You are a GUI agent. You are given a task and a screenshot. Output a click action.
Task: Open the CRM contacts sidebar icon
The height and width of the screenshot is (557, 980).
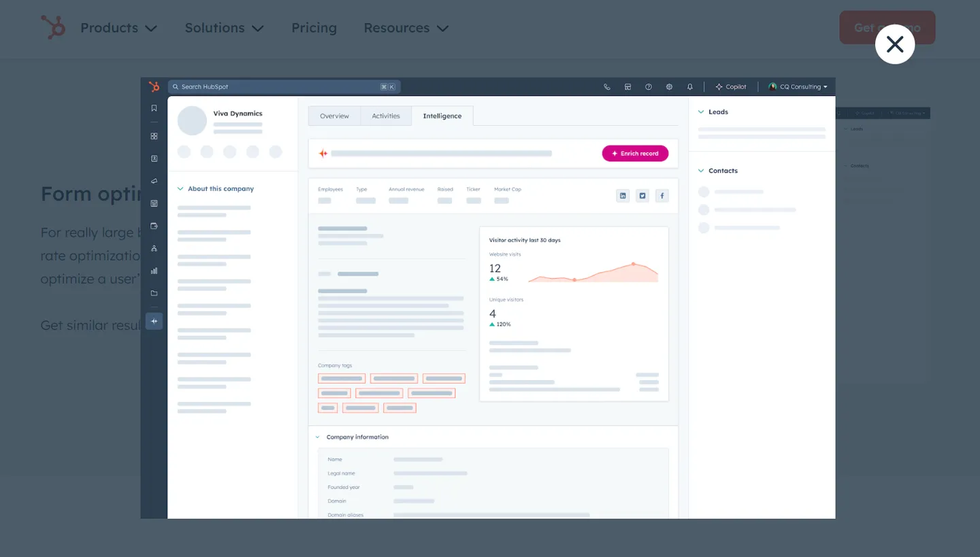(154, 158)
